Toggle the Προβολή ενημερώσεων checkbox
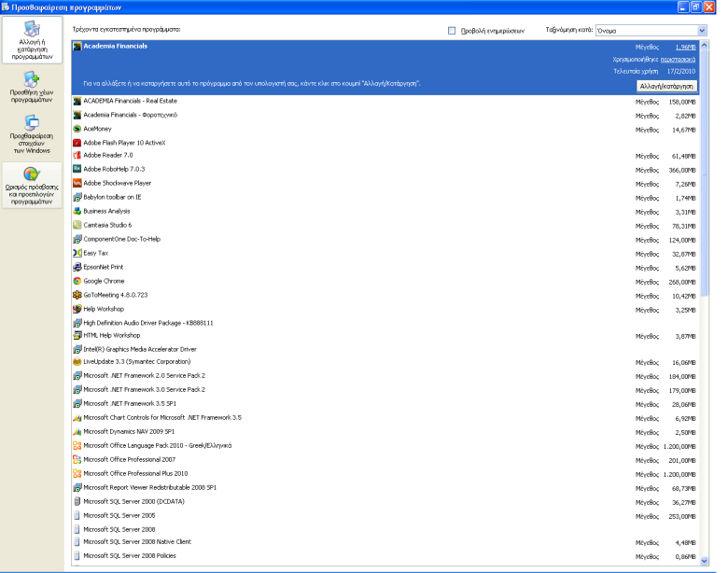Image resolution: width=728 pixels, height=573 pixels. point(452,31)
